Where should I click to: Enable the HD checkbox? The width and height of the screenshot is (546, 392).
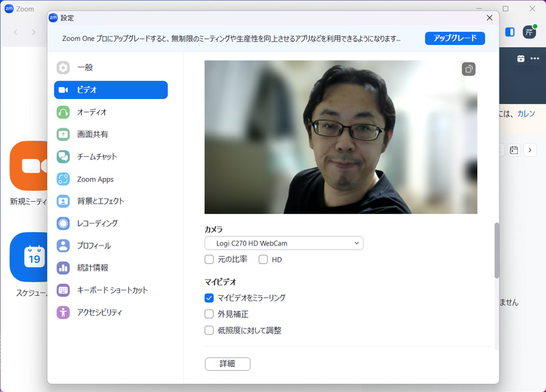point(263,260)
